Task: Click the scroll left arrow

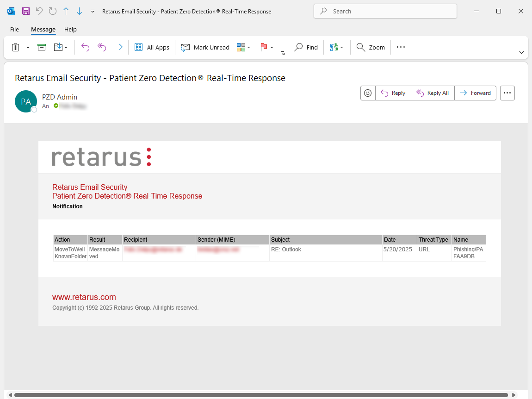Action: 10,395
